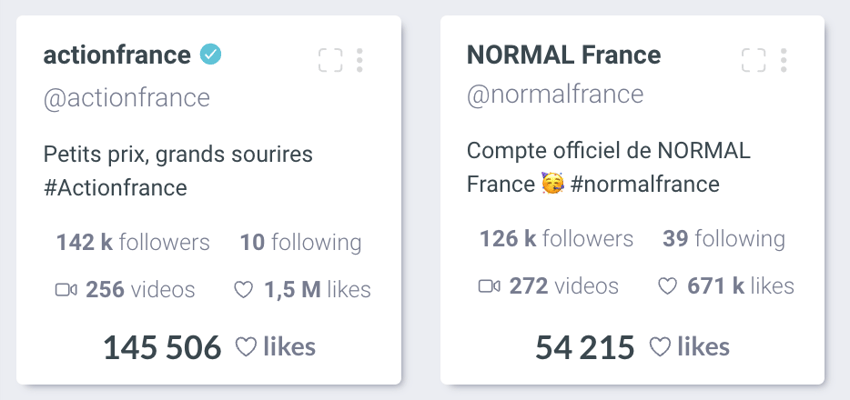This screenshot has height=400, width=850.
Task: Click the heart icon next to 1,5 M likes
Action: coord(243,290)
